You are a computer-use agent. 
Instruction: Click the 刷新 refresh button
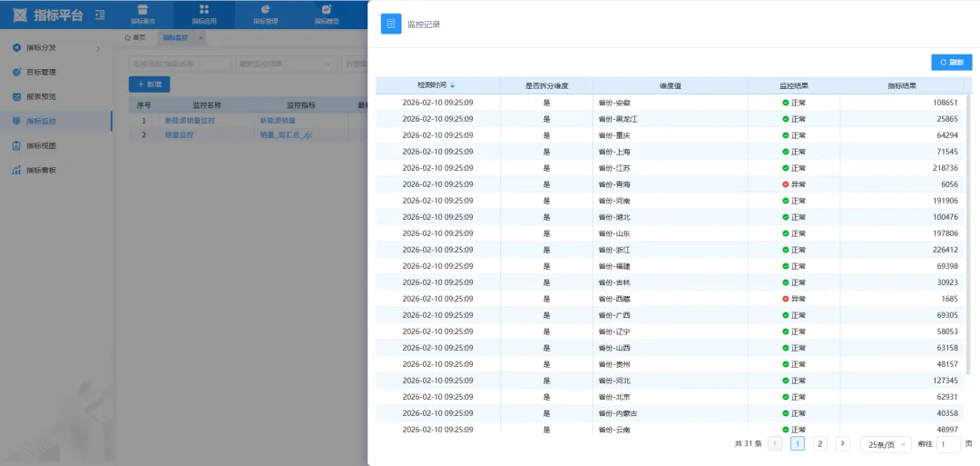tap(951, 63)
